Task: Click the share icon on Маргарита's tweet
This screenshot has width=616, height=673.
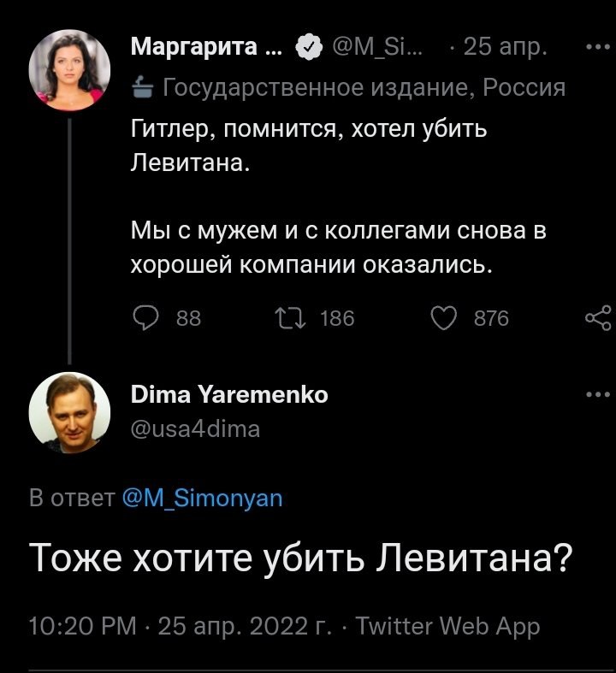Action: [x=598, y=318]
